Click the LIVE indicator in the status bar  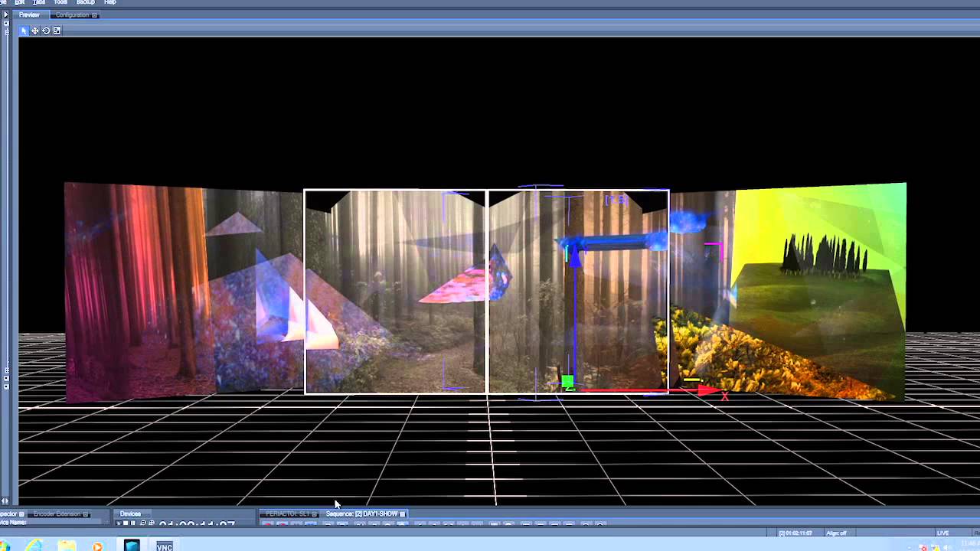coord(942,533)
